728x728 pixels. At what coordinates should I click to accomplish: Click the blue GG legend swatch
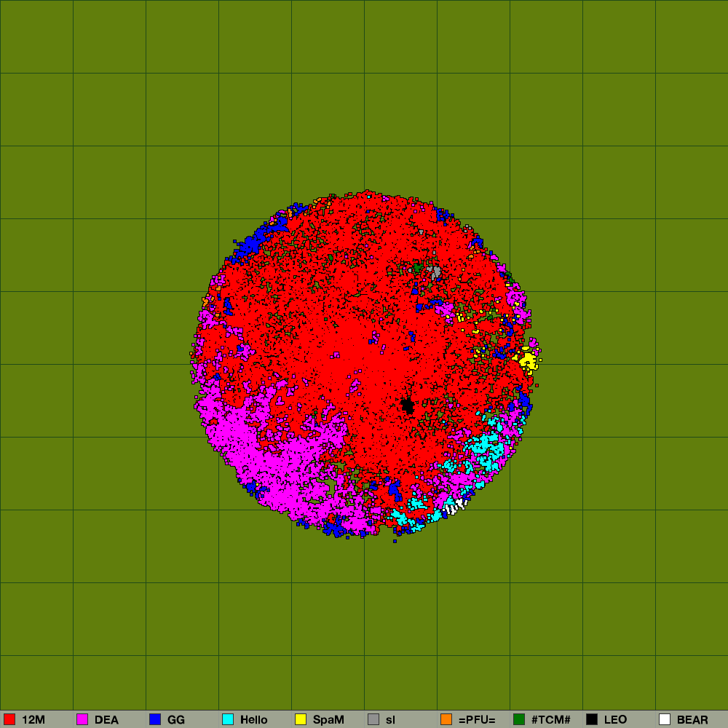pos(155,719)
